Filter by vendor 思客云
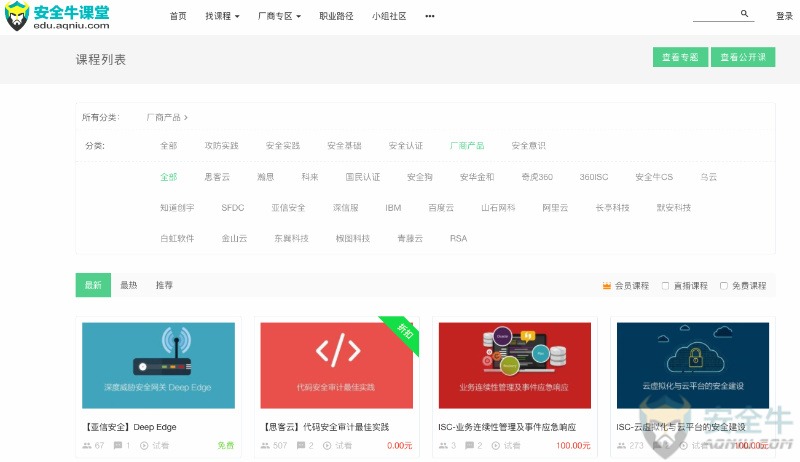 (217, 177)
